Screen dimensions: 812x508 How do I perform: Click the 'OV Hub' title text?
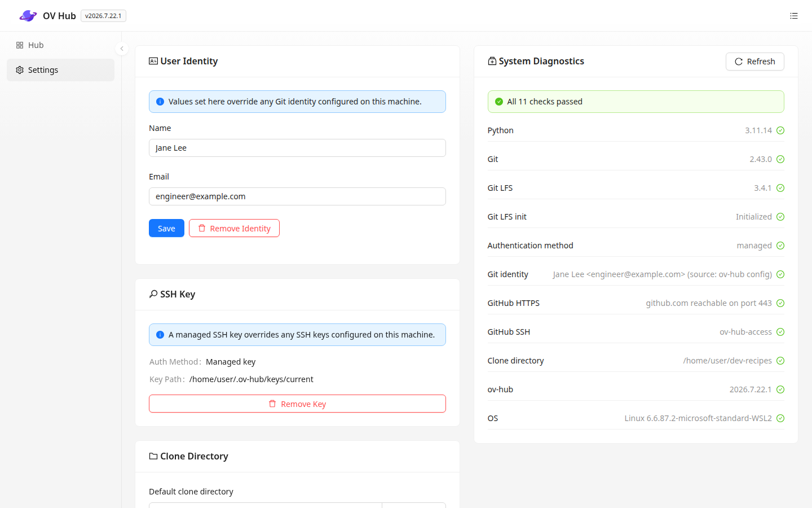(x=59, y=16)
